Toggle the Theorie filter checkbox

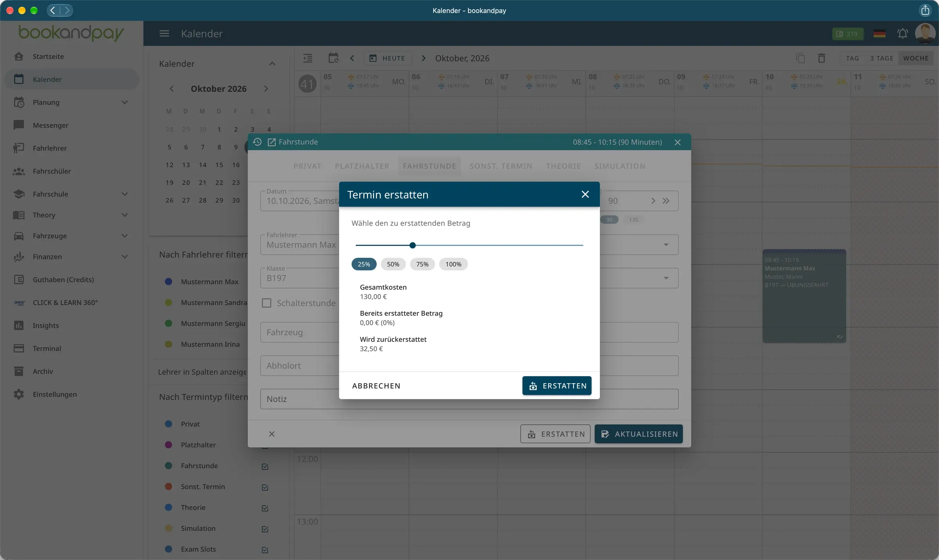tap(265, 508)
